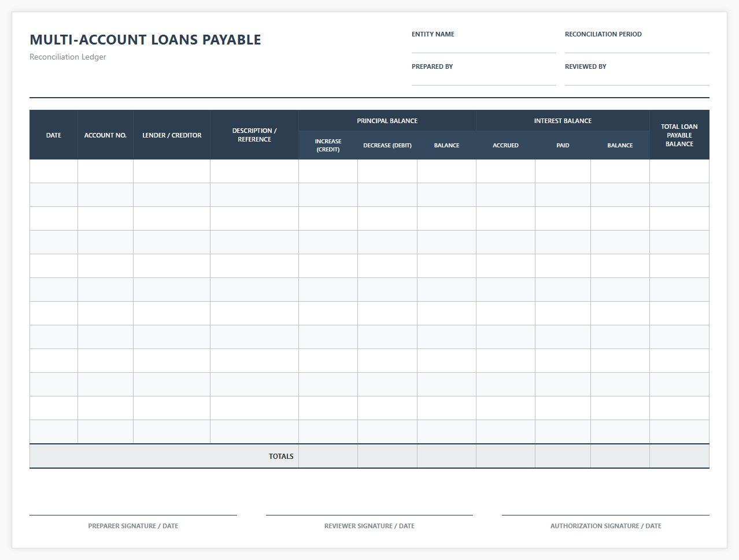Click the Preparer Signature / Date line
Image resolution: width=739 pixels, height=560 pixels.
point(133,515)
